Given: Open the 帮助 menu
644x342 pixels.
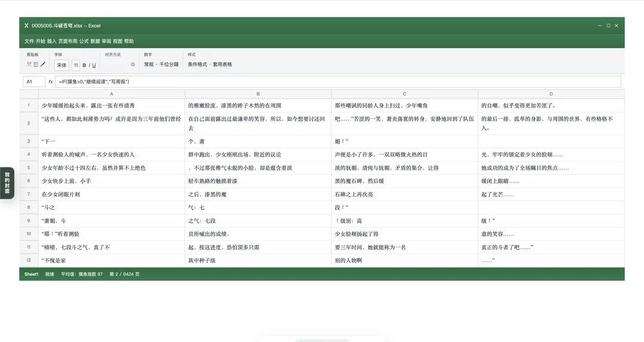Looking at the screenshot, I should coord(129,41).
